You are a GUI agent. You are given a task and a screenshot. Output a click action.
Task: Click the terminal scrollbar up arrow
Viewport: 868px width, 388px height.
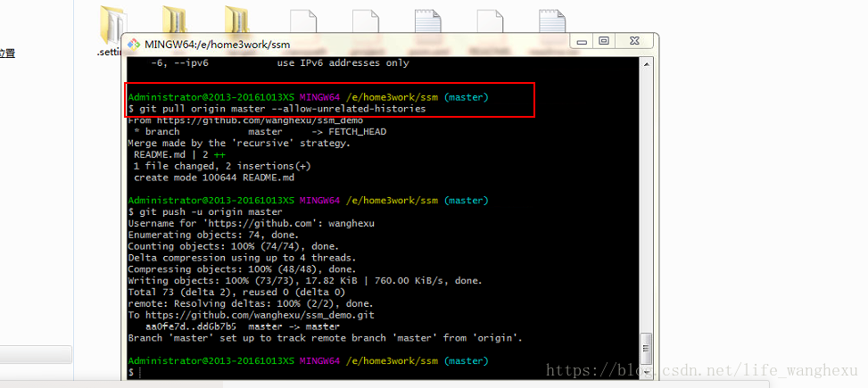tap(646, 63)
